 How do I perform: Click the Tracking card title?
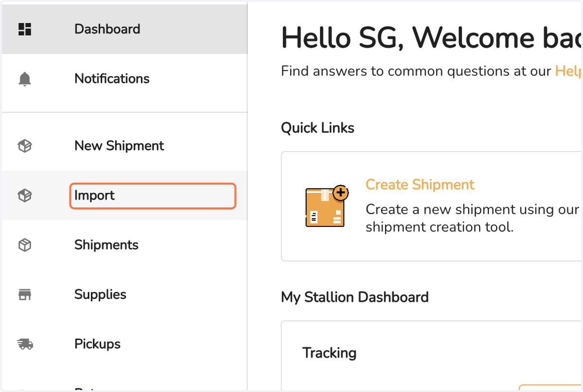tap(329, 353)
